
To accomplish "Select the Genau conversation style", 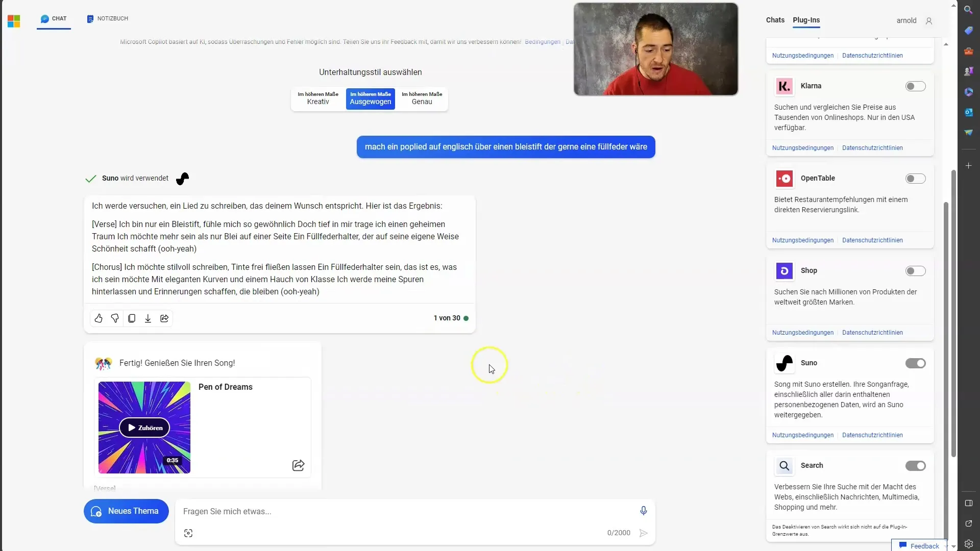I will coord(421,98).
